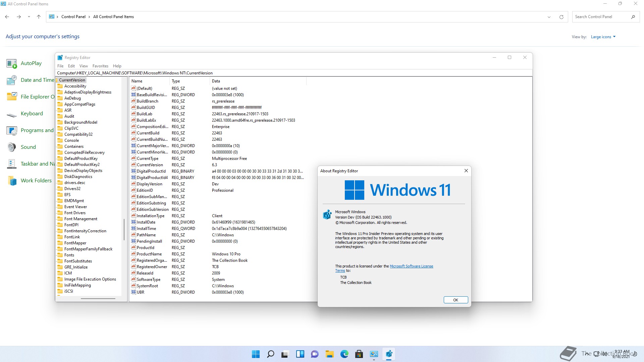Open recent locations dropdown arrow

coord(29,17)
